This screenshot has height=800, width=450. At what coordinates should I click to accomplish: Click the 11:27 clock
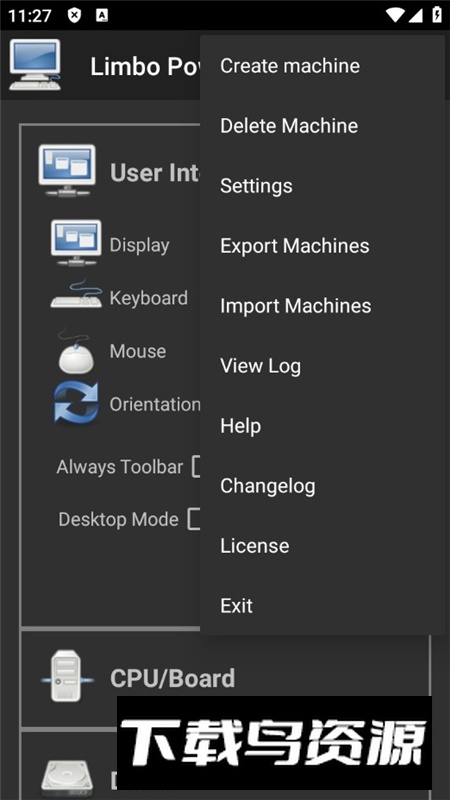(x=30, y=16)
